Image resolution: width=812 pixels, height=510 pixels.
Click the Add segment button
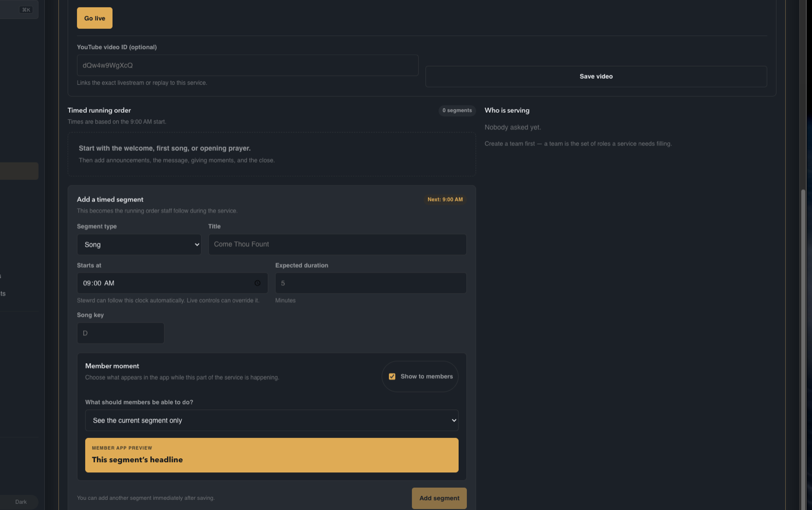coord(439,498)
